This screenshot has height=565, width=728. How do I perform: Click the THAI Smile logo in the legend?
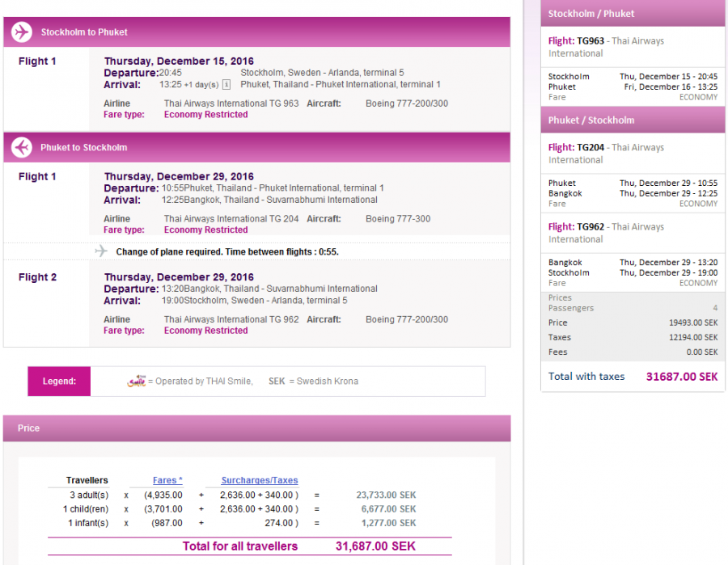click(137, 381)
